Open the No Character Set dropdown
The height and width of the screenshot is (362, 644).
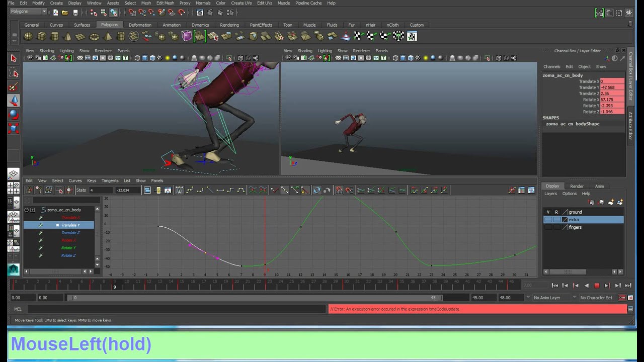point(596,298)
